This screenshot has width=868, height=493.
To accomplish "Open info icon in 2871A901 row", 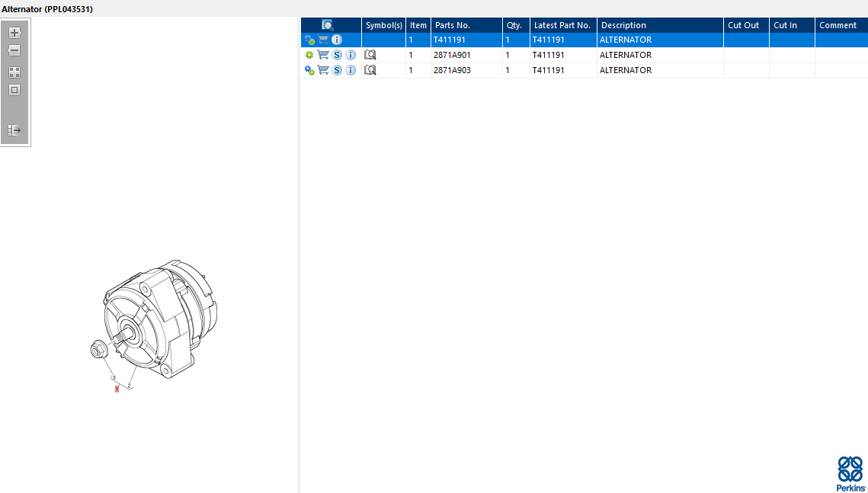I will click(x=351, y=55).
